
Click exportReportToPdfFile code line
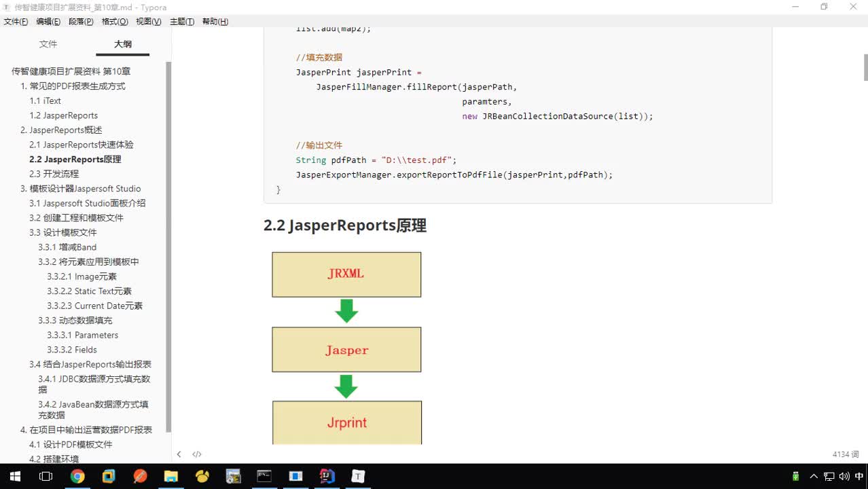[454, 175]
